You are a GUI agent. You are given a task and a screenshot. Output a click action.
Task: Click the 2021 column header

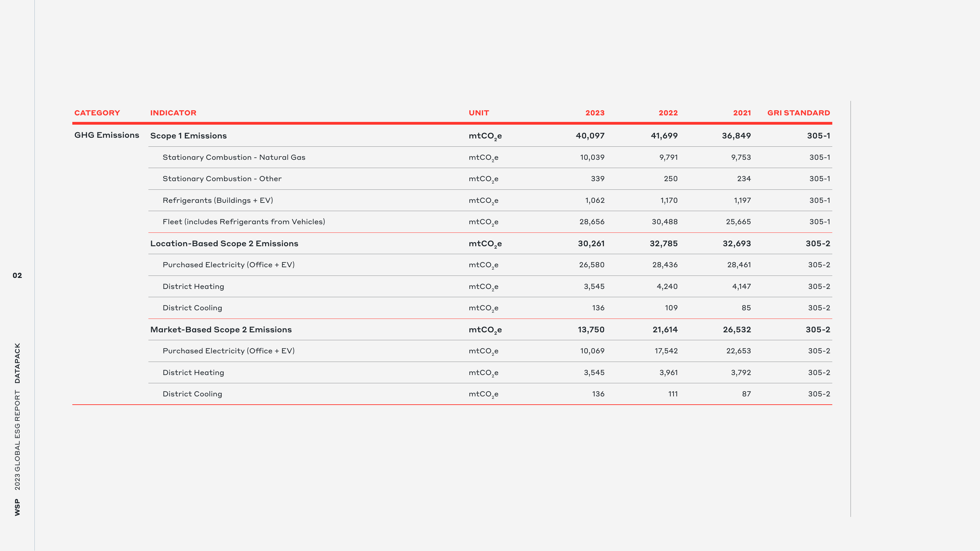742,113
